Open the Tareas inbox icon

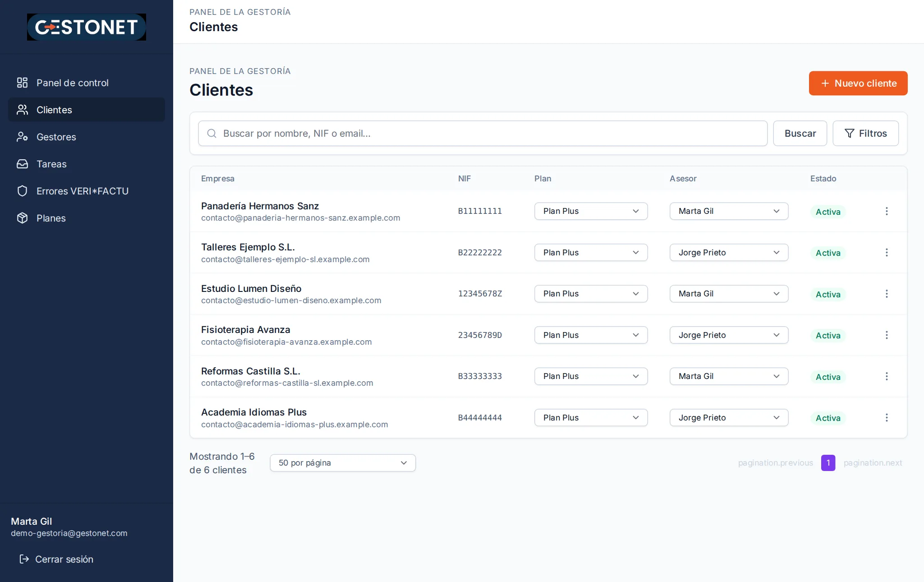click(22, 164)
